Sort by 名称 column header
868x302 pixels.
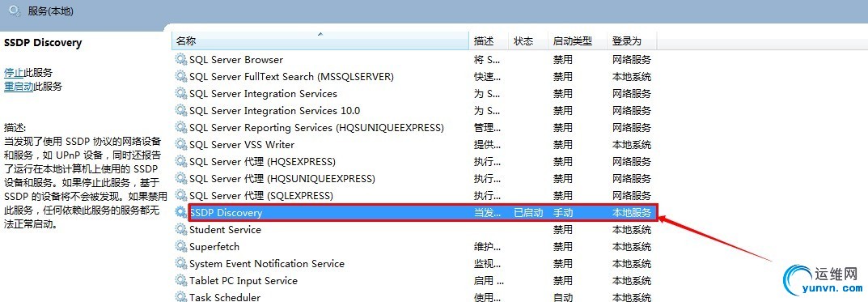[320, 41]
